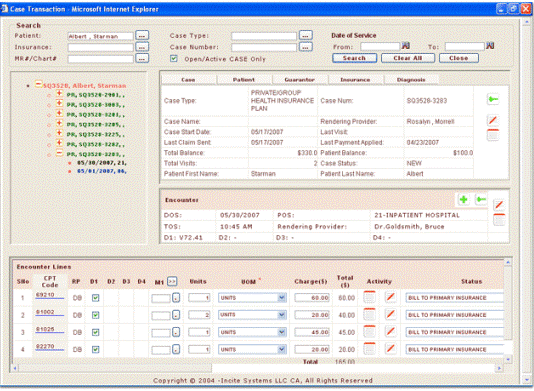Collapse the SQ3528, Albert, Starman tree node

tap(39, 84)
